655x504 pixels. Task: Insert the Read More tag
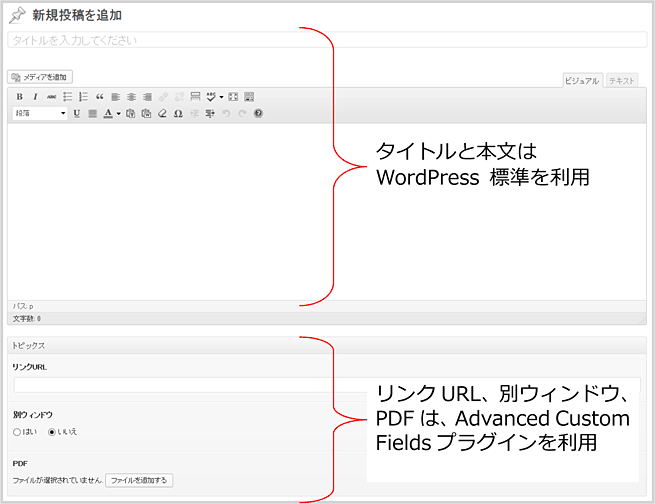195,97
